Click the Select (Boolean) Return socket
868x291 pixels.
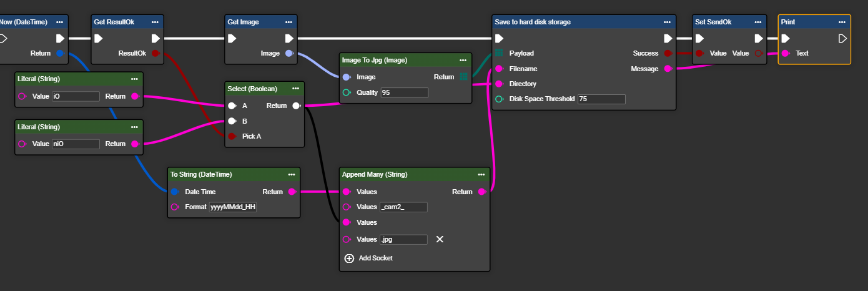click(x=296, y=106)
